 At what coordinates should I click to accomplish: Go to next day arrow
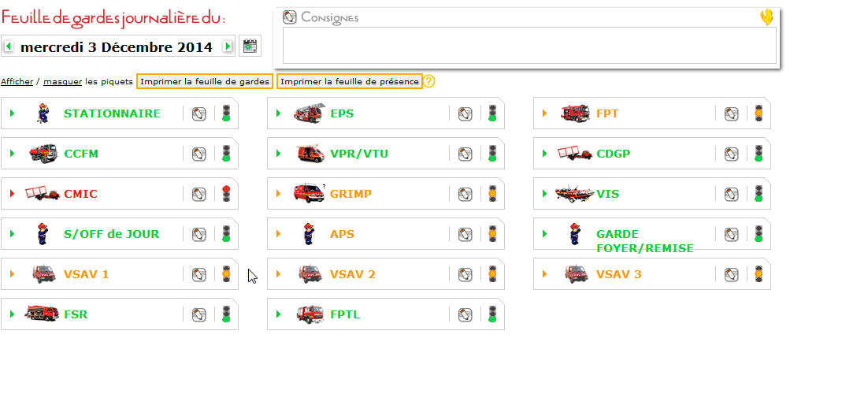228,46
